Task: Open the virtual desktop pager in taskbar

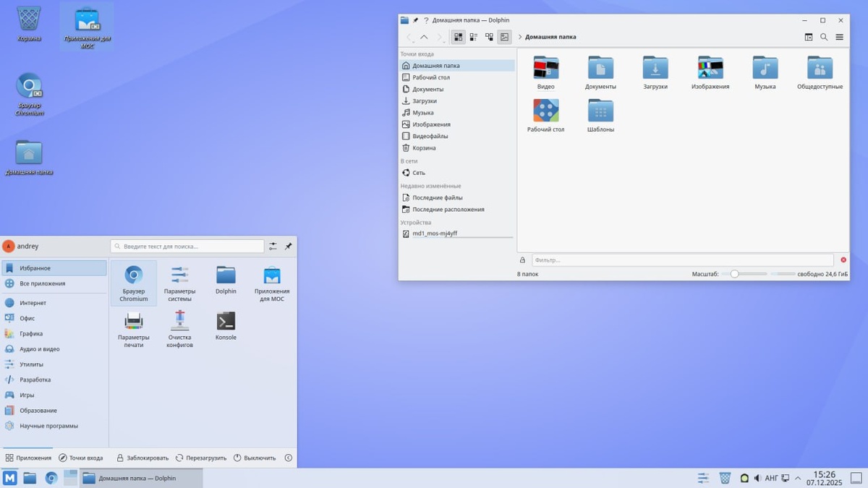Action: click(70, 478)
